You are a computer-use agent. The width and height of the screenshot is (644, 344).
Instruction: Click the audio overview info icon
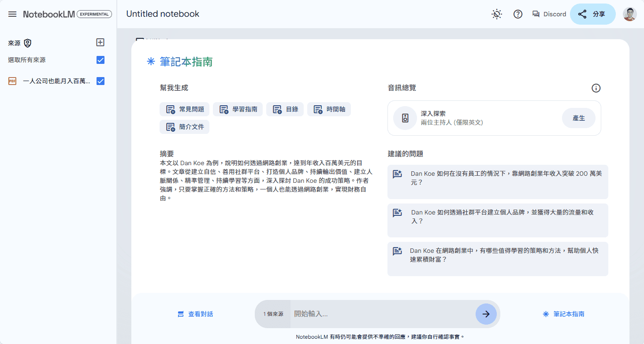click(x=596, y=88)
